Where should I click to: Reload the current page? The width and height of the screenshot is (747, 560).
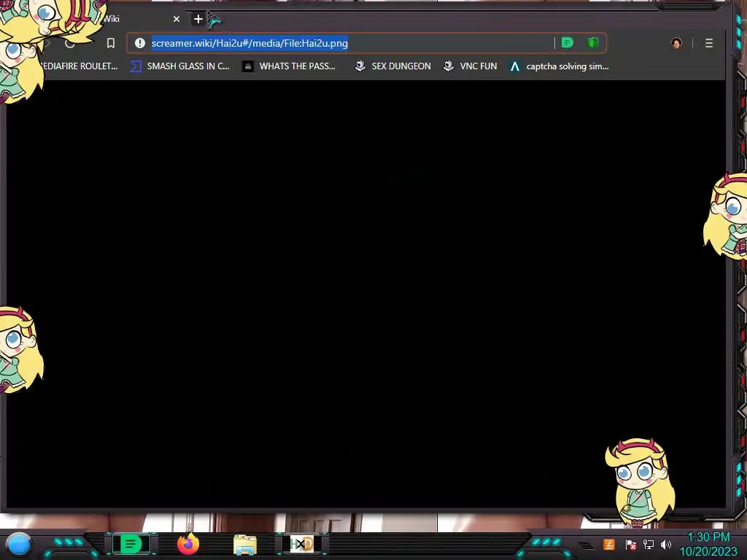click(x=70, y=43)
